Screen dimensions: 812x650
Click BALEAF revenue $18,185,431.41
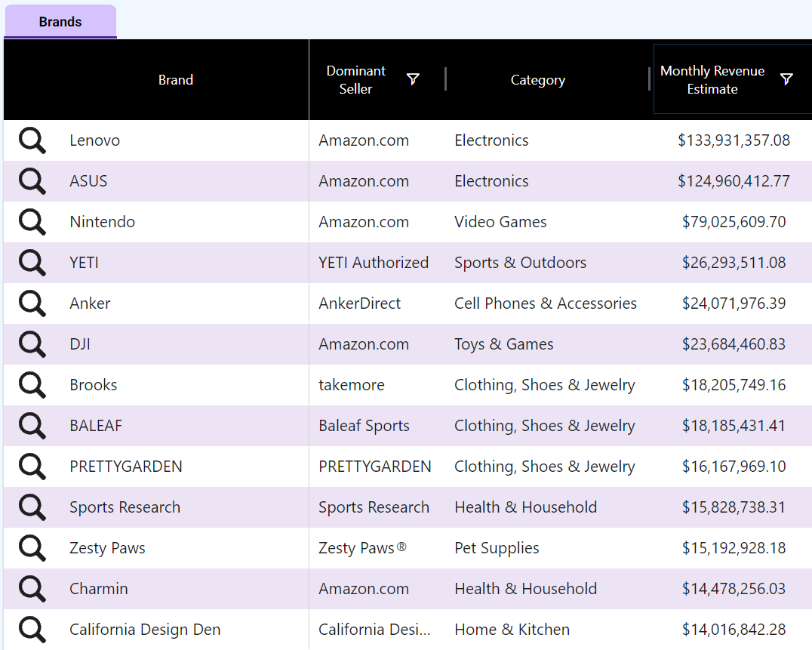pos(734,426)
